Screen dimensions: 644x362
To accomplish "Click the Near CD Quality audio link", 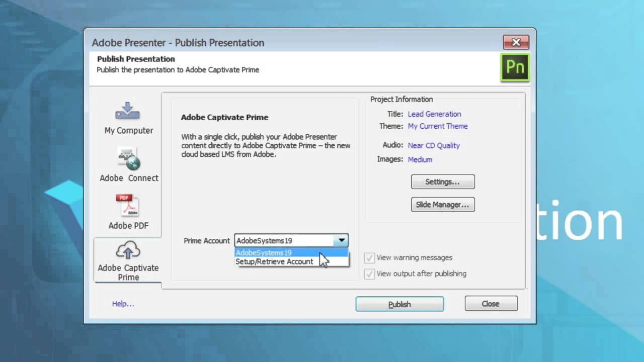I will pyautogui.click(x=434, y=145).
